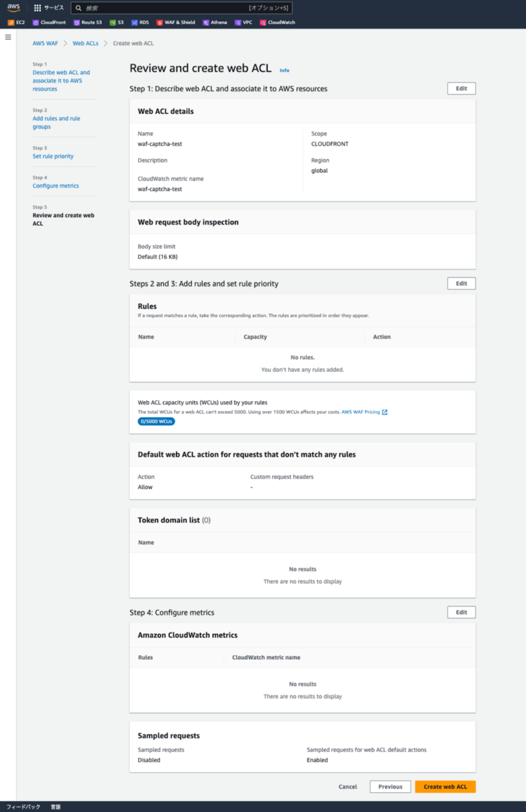Click the search magnifier icon
The image size is (526, 812).
[x=79, y=8]
